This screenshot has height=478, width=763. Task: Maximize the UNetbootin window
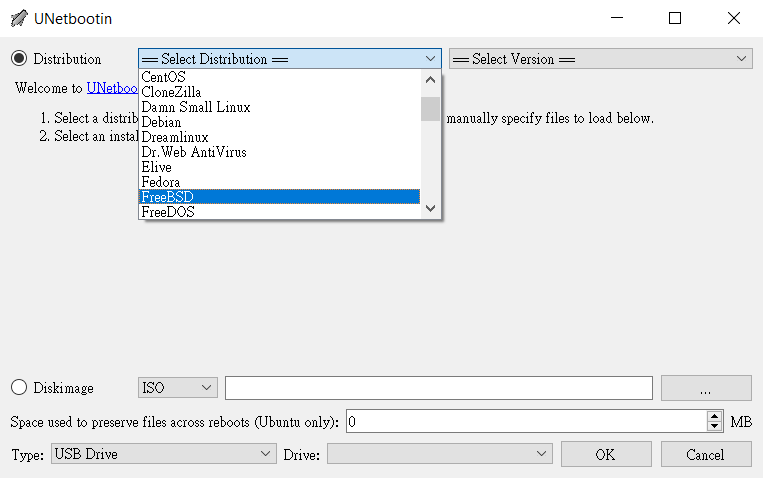[x=675, y=18]
